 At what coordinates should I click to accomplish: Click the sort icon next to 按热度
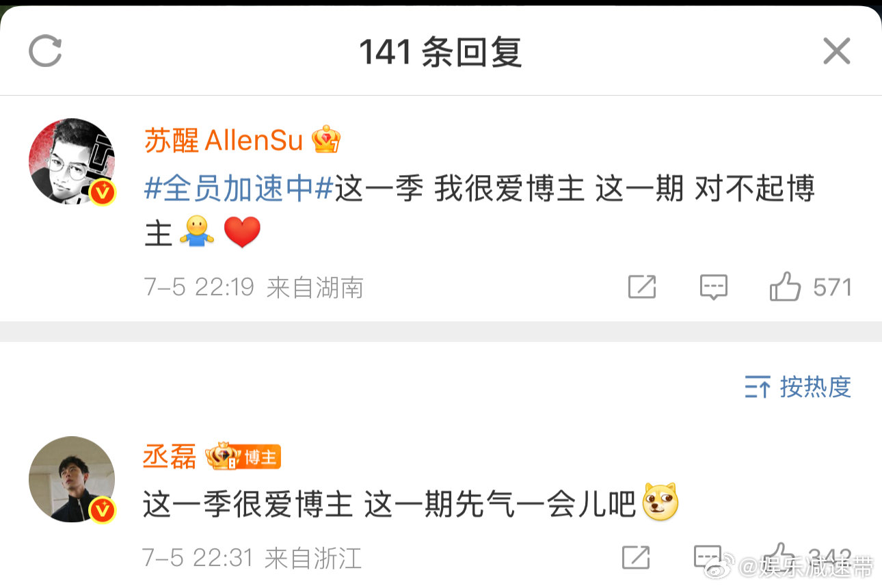(x=758, y=388)
